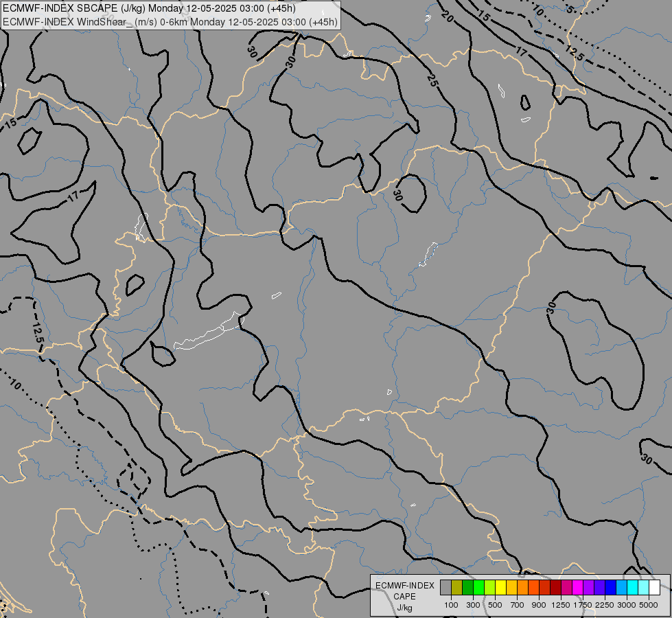Viewport: 672px width, 618px height.
Task: Select the amber swatch left of 700 tick
Action: point(511,587)
